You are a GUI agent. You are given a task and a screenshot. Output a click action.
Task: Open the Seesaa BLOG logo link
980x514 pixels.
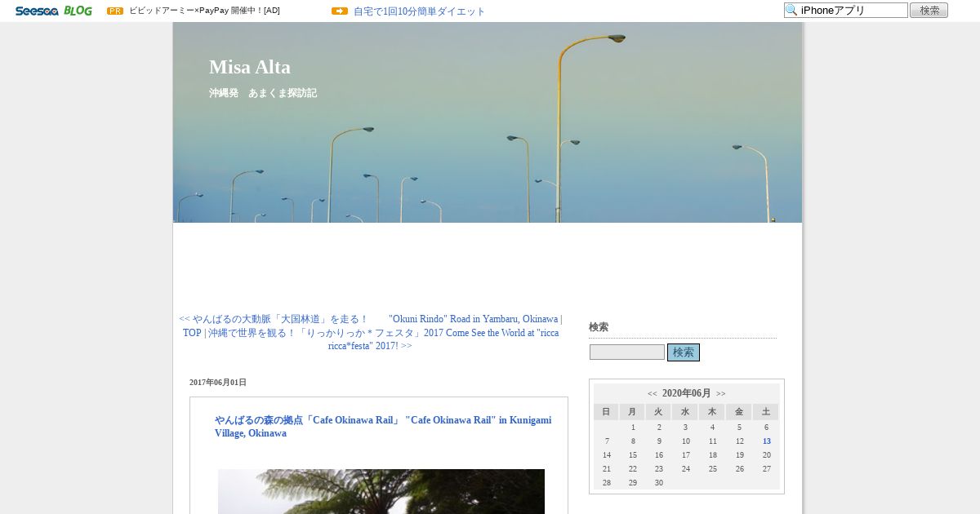pyautogui.click(x=53, y=11)
